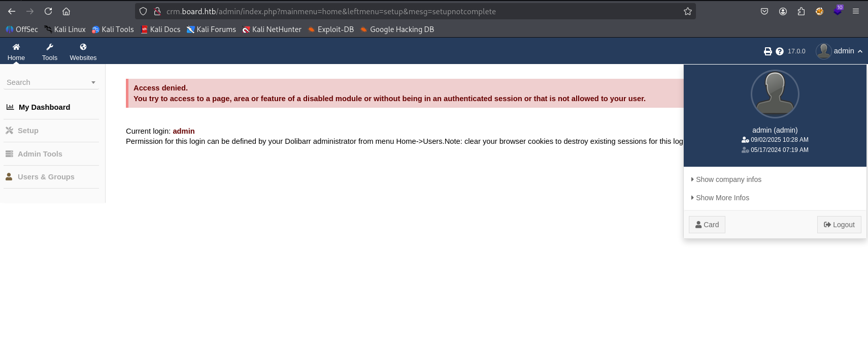Open the Home top menu
This screenshot has height=339, width=868.
[16, 51]
